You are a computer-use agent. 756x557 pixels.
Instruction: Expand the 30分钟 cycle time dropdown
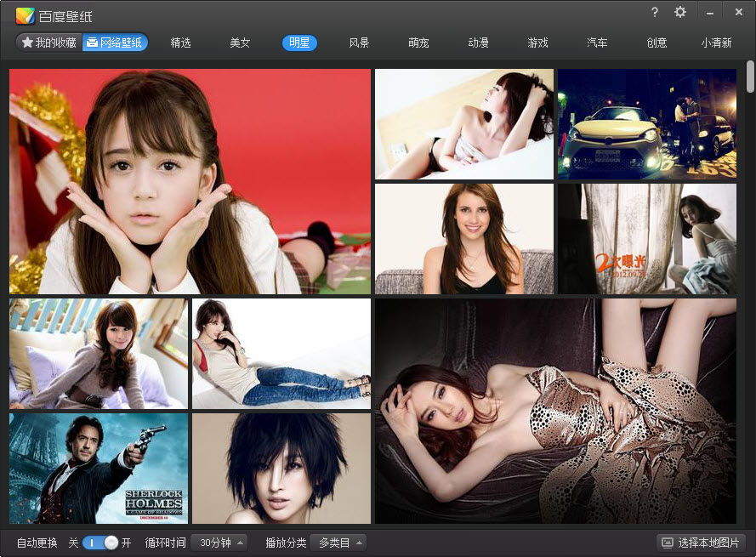pos(219,543)
